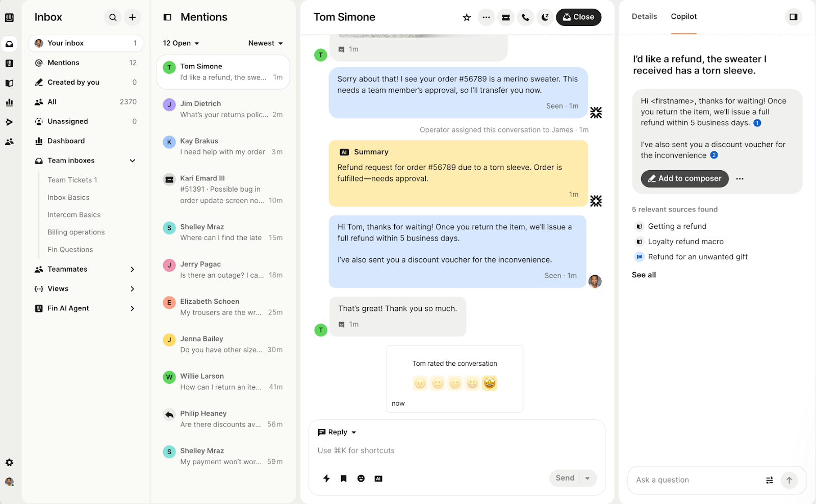Open the 12 Open filter dropdown
The height and width of the screenshot is (504, 816).
pos(181,43)
